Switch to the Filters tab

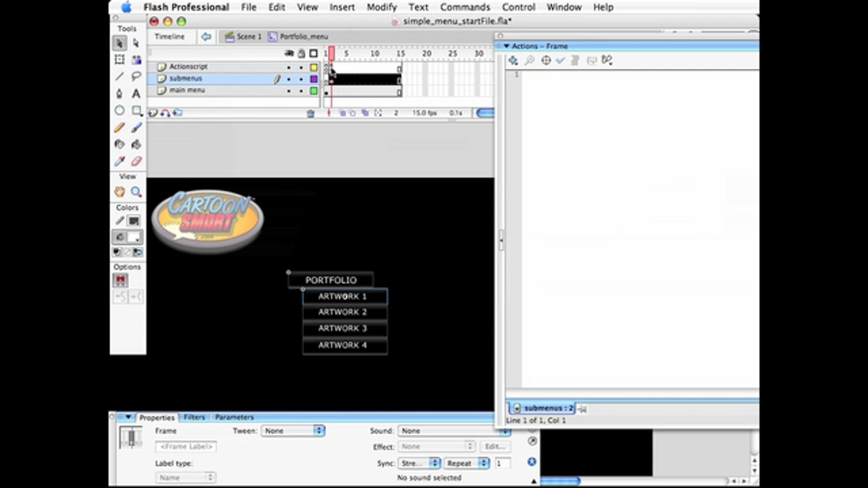194,417
